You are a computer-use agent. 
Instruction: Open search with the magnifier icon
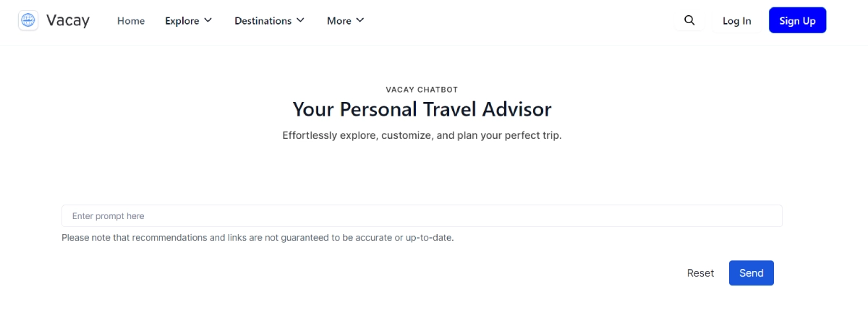[x=689, y=21]
